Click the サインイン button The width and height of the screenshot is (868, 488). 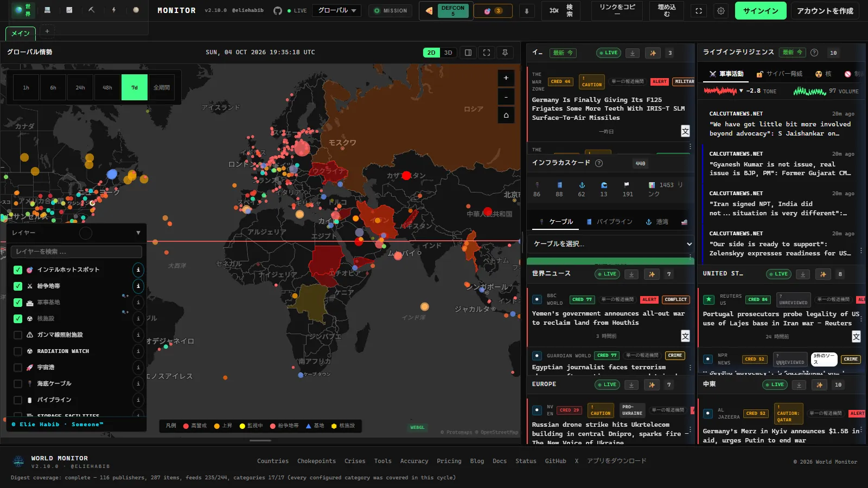point(761,11)
